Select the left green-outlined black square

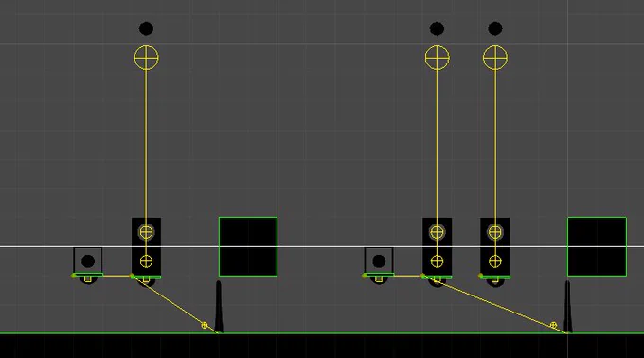[x=248, y=246]
